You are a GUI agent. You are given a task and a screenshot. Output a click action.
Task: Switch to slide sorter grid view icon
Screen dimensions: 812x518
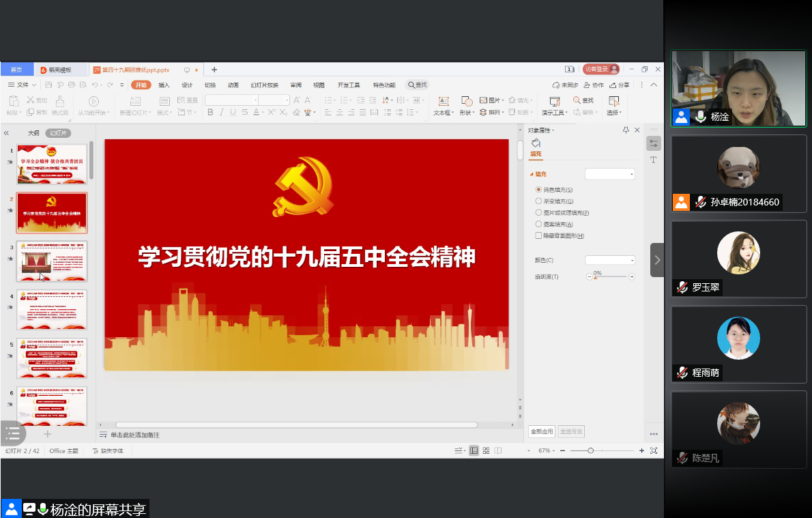pyautogui.click(x=486, y=451)
